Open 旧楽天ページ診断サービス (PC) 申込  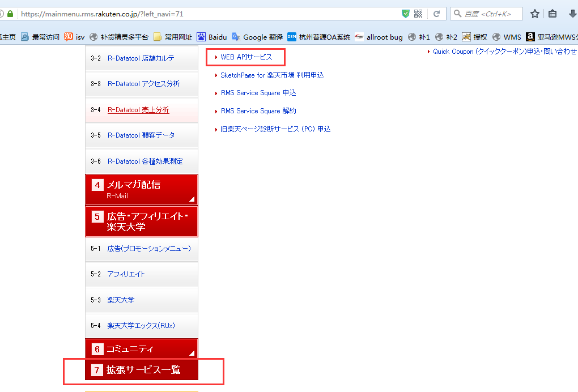tap(275, 129)
